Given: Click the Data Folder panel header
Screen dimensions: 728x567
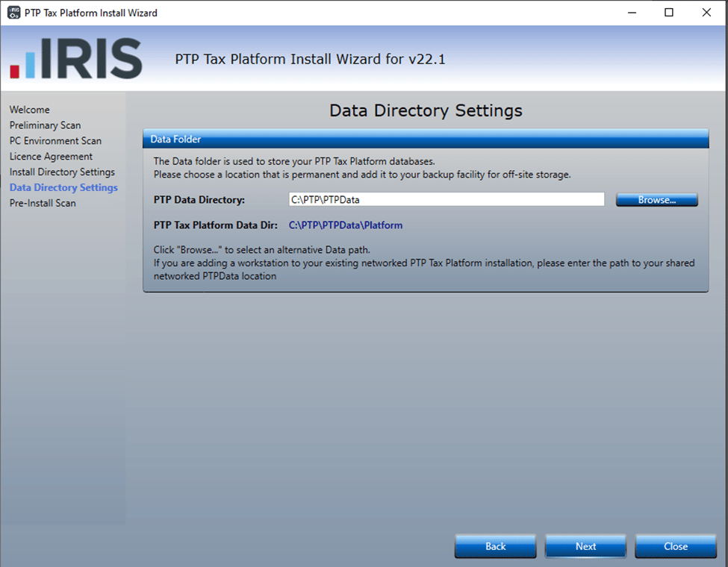Looking at the screenshot, I should click(x=426, y=140).
